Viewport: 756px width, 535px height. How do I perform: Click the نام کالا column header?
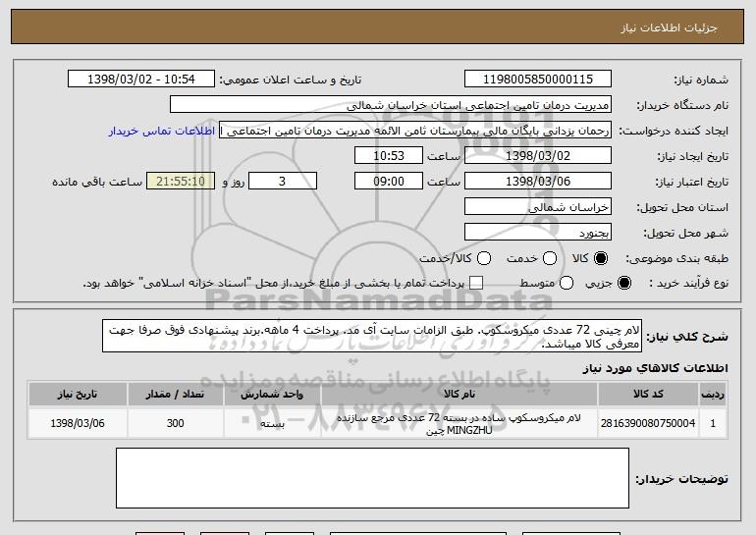coord(459,395)
